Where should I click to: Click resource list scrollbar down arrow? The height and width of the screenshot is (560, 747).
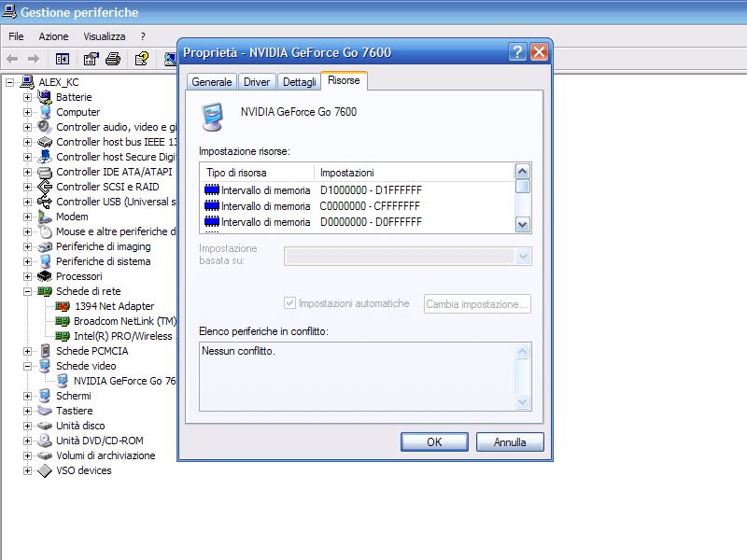tap(523, 224)
